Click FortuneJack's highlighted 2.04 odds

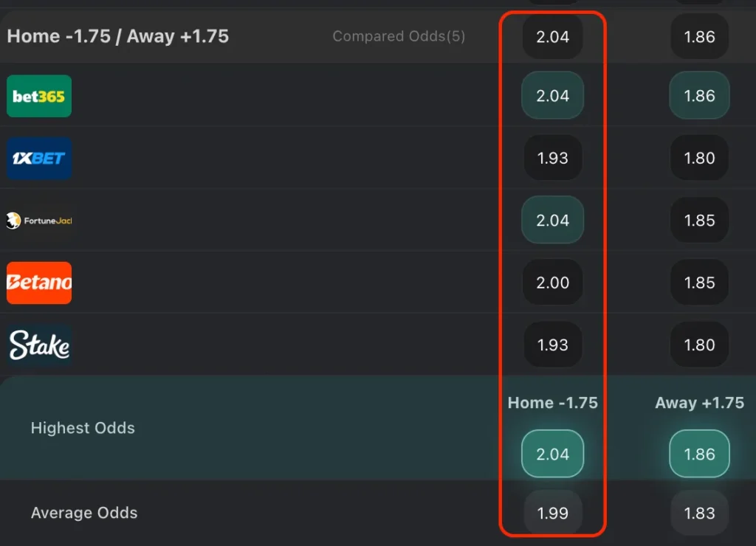(x=552, y=220)
